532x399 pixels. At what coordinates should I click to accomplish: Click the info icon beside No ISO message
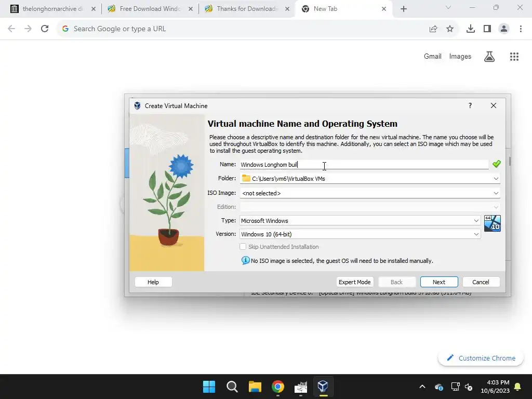pos(245,260)
